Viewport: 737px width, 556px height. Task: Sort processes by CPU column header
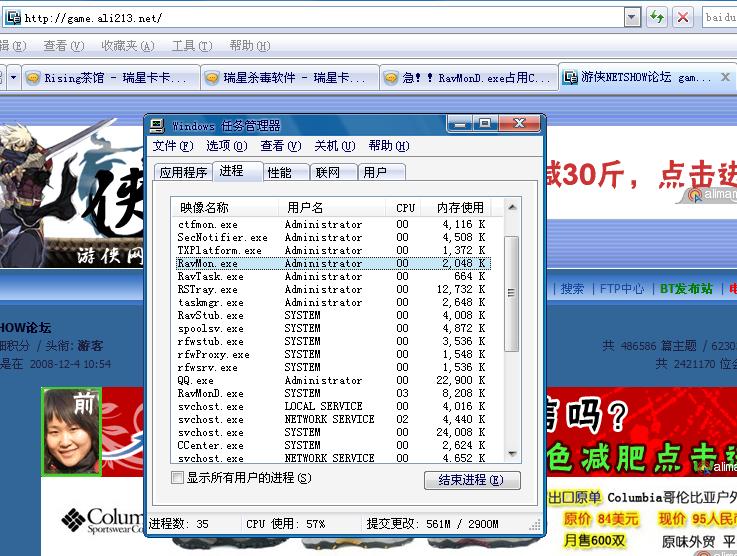pos(403,207)
